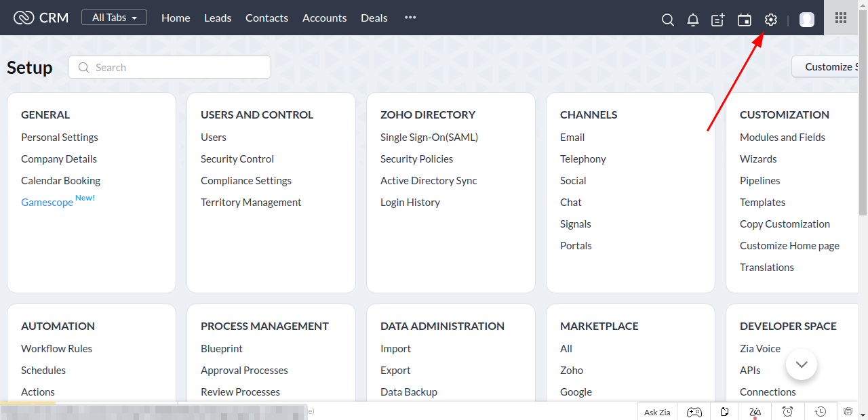The height and width of the screenshot is (420, 868).
Task: Open Approval Processes
Action: [x=244, y=371]
